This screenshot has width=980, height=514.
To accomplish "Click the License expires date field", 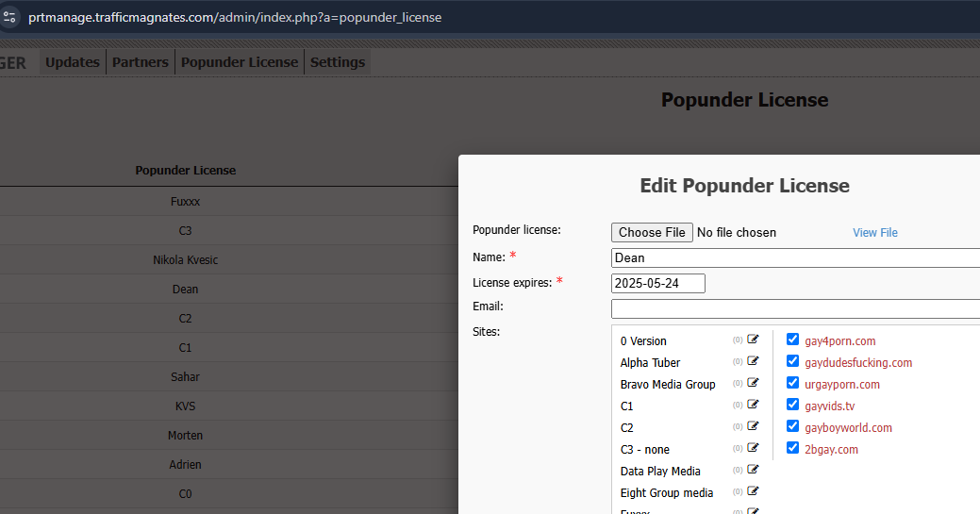I will 657,283.
